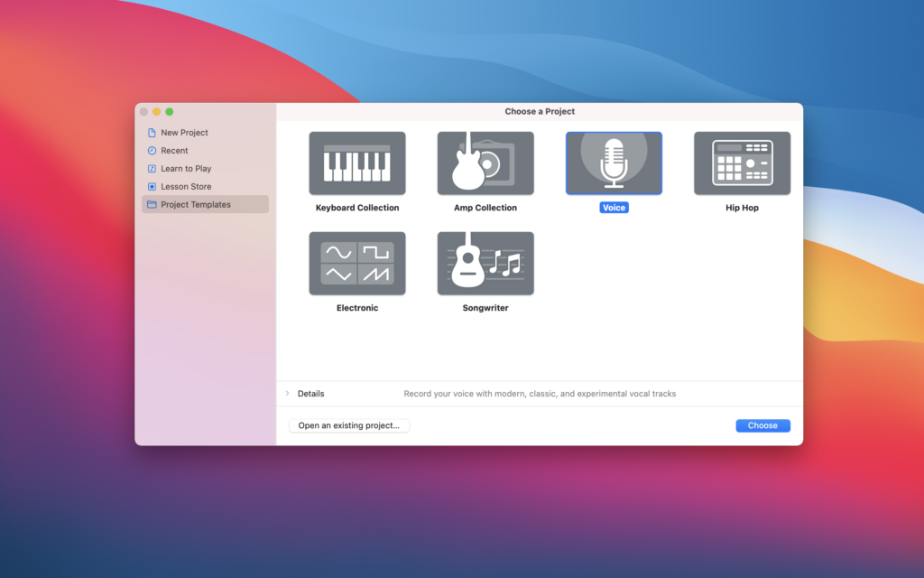Expand the Details disclosure chevron
924x578 pixels.
pos(288,394)
